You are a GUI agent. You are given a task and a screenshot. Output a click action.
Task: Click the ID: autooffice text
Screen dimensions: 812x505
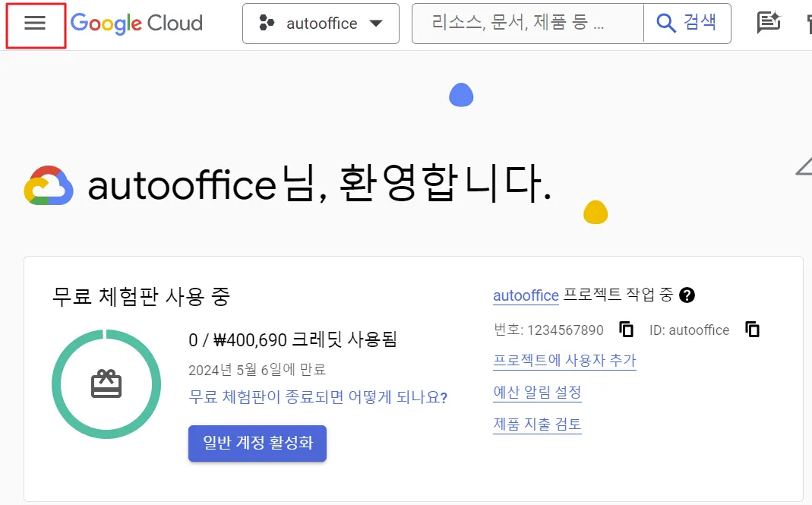689,330
